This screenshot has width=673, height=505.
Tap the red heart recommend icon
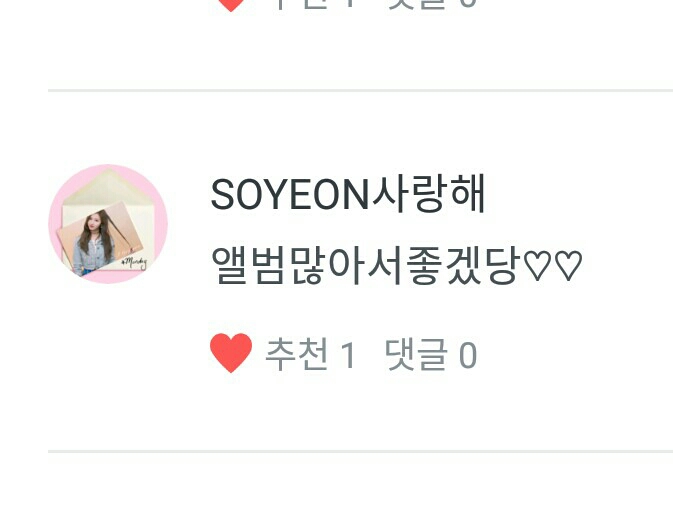[231, 353]
